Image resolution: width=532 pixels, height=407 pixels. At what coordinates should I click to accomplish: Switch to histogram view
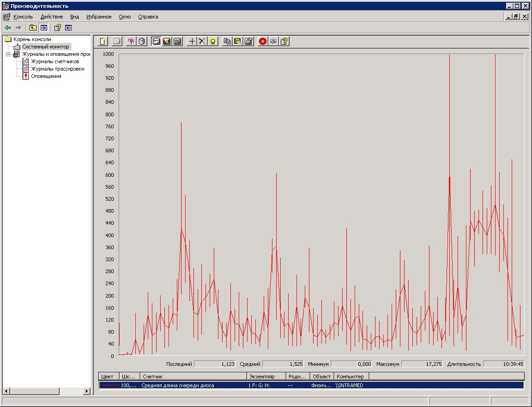(166, 41)
